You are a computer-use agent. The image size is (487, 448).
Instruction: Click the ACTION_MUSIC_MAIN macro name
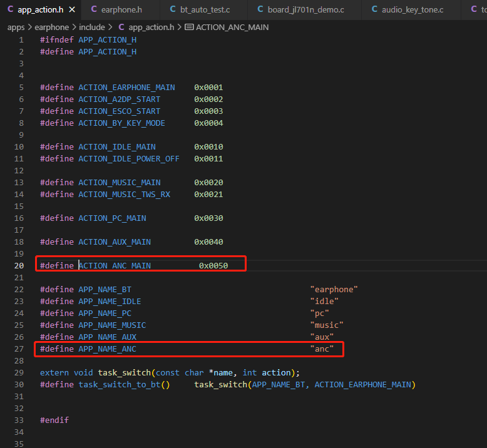(120, 183)
